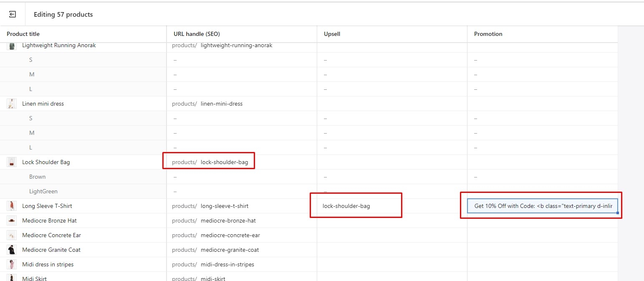Edit linen-mini-dress URL handle cell
This screenshot has height=281, width=644.
(x=221, y=104)
